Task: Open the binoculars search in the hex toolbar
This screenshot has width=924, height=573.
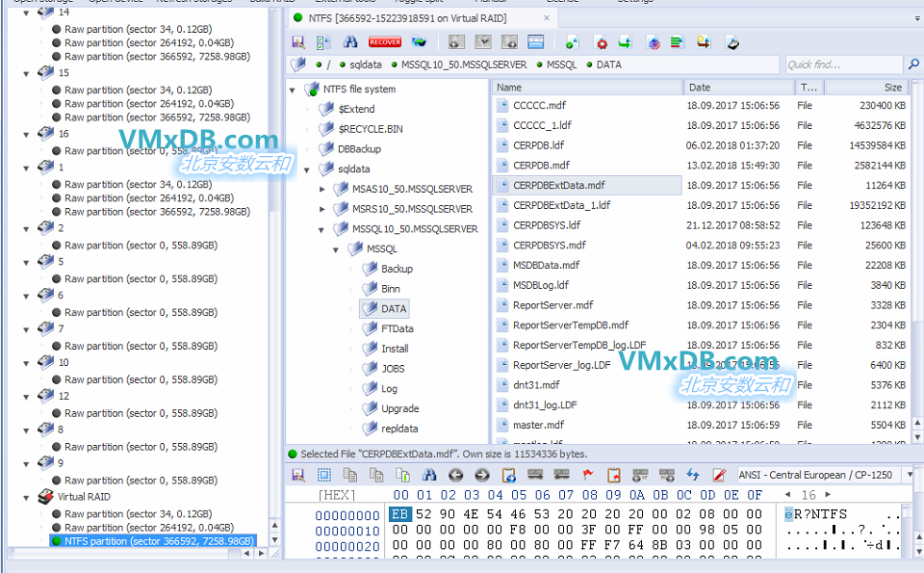Action: [429, 475]
